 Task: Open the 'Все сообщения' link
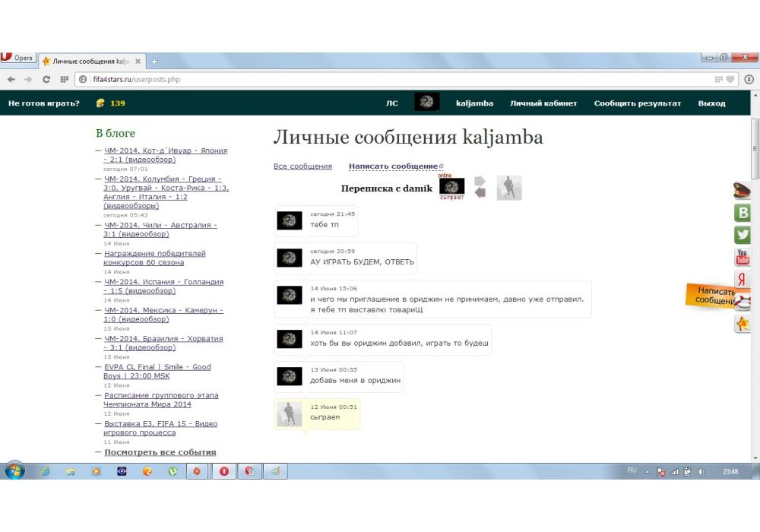click(x=302, y=166)
